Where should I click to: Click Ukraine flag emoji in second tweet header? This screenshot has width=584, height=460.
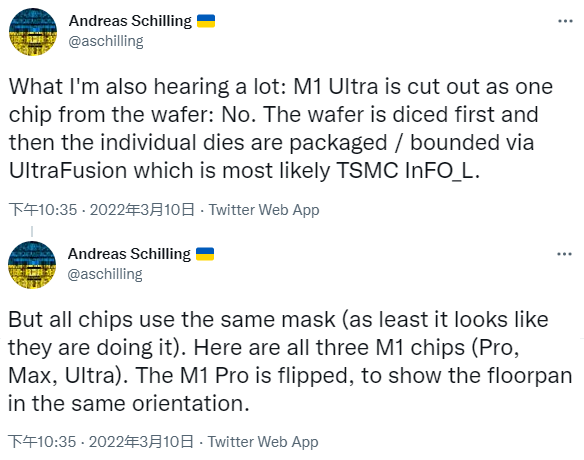205,254
